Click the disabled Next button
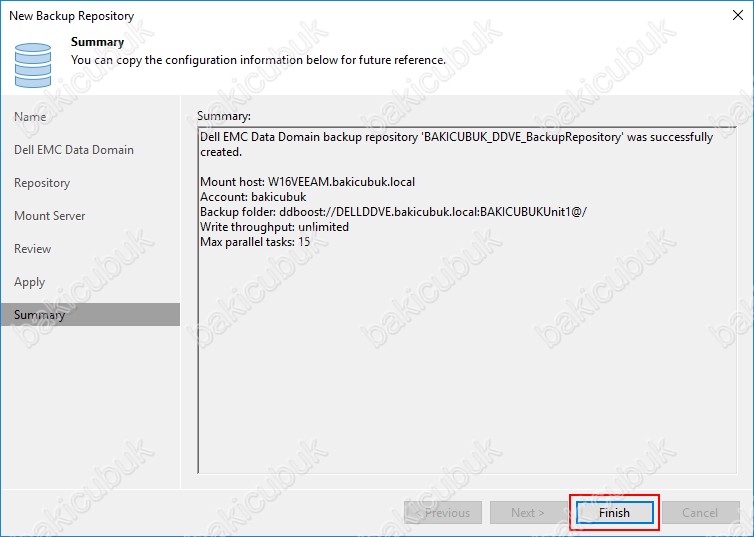 pos(528,512)
